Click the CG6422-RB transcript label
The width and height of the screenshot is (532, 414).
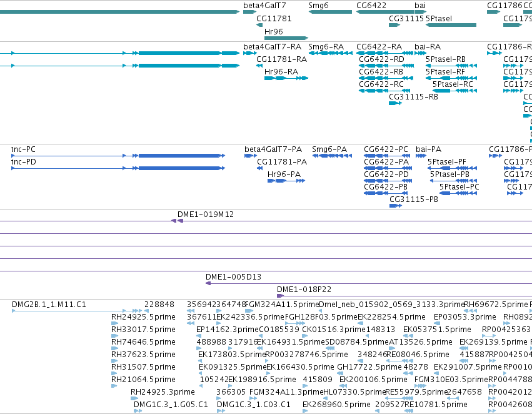381,71
